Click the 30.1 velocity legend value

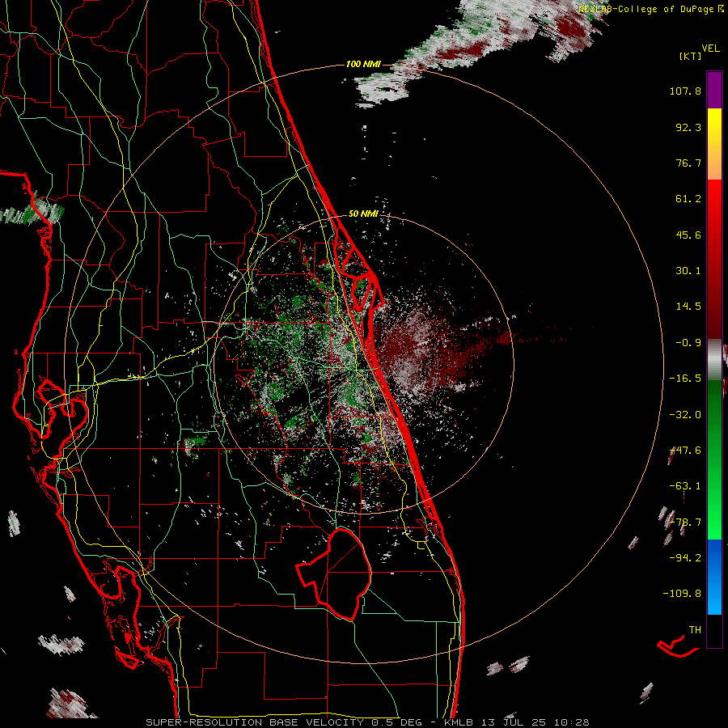pyautogui.click(x=688, y=271)
